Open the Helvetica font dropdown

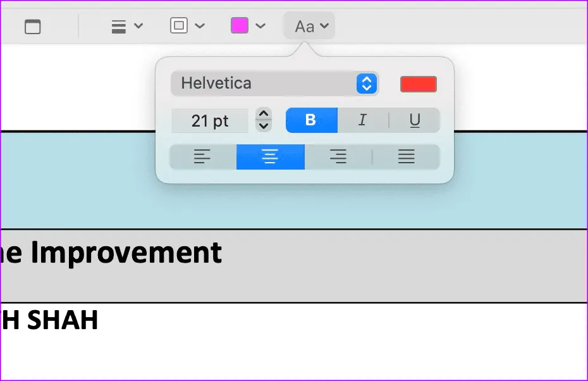pyautogui.click(x=274, y=84)
